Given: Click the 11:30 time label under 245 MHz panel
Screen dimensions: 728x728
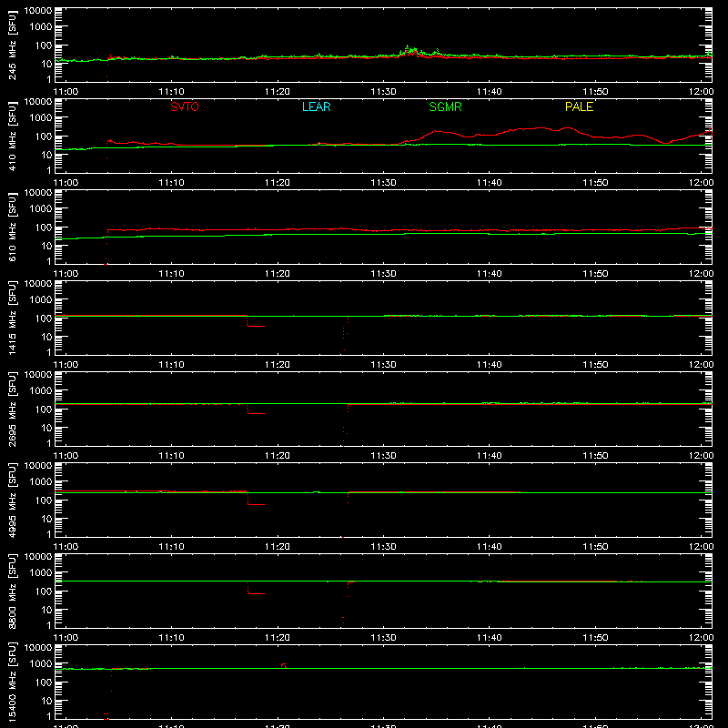Looking at the screenshot, I should pyautogui.click(x=383, y=92).
